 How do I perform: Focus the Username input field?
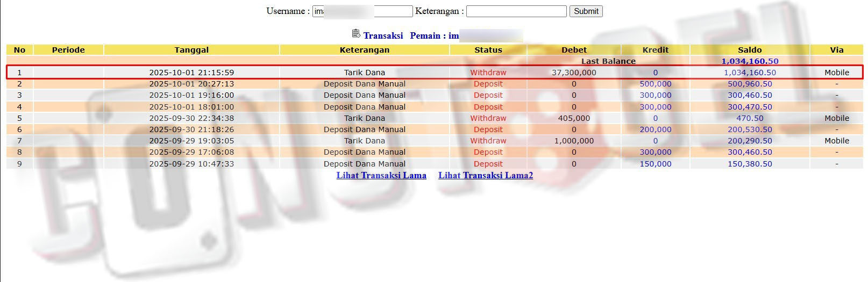tap(362, 11)
